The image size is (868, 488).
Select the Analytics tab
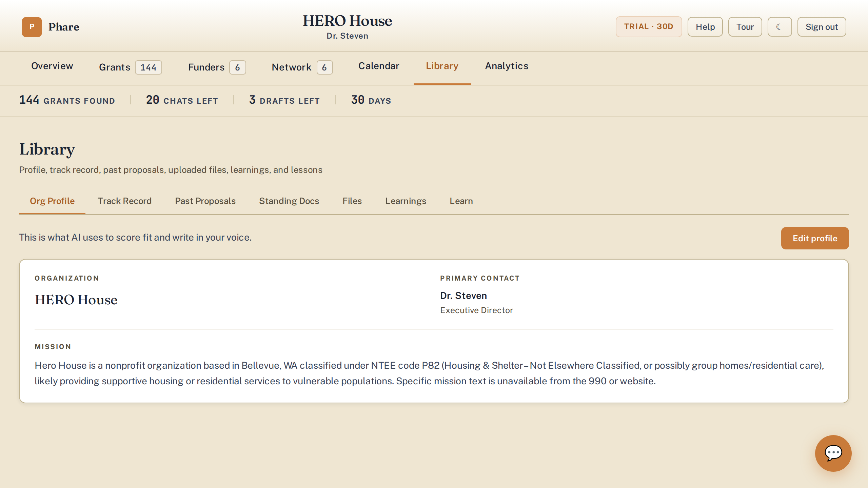click(x=507, y=66)
